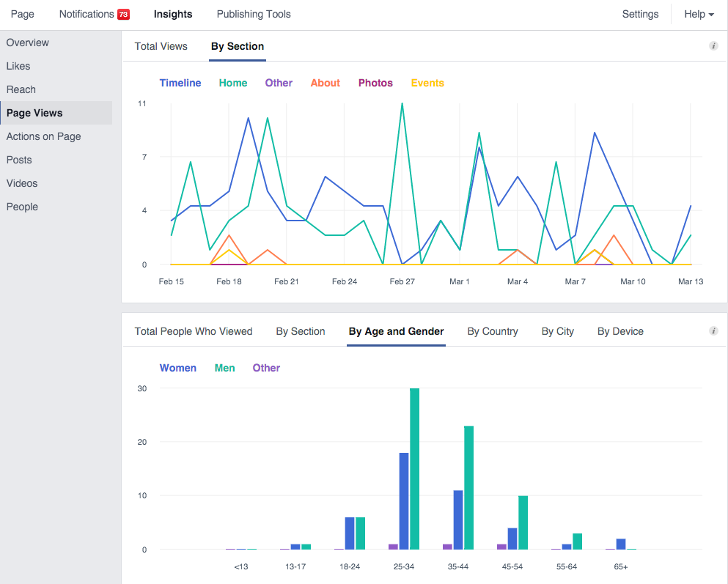Open Publishing Tools in top navigation
This screenshot has width=728, height=584.
pyautogui.click(x=254, y=14)
